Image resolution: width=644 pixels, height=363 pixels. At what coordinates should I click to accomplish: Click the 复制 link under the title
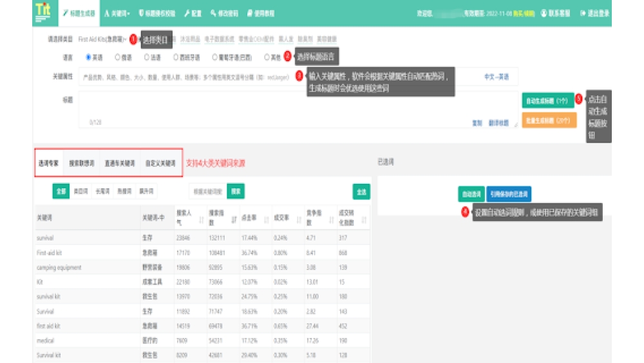[477, 123]
